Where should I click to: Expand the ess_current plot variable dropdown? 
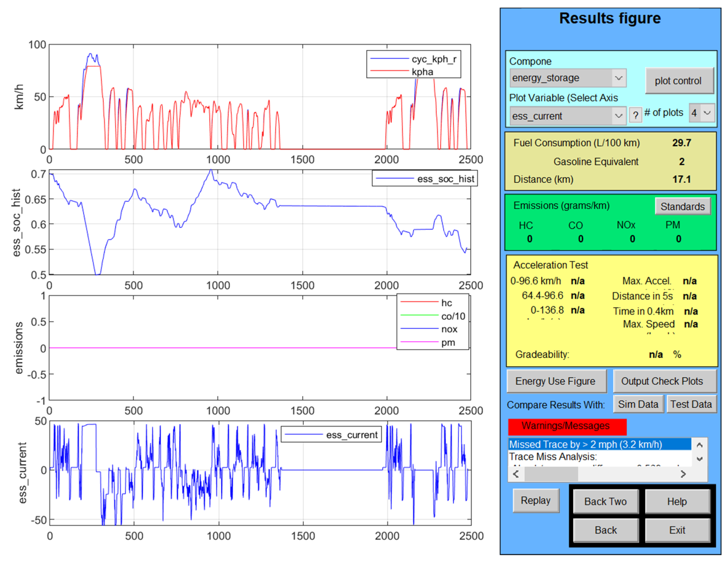pyautogui.click(x=618, y=116)
